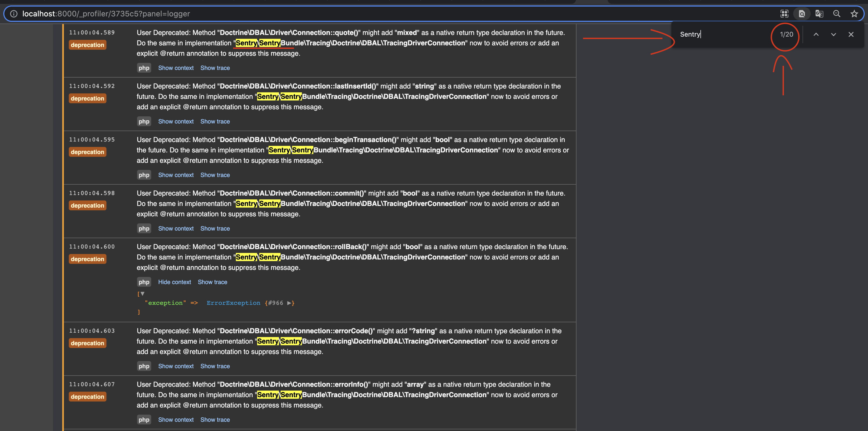Click the Sentry find-in-page search field
868x431 pixels.
click(721, 34)
